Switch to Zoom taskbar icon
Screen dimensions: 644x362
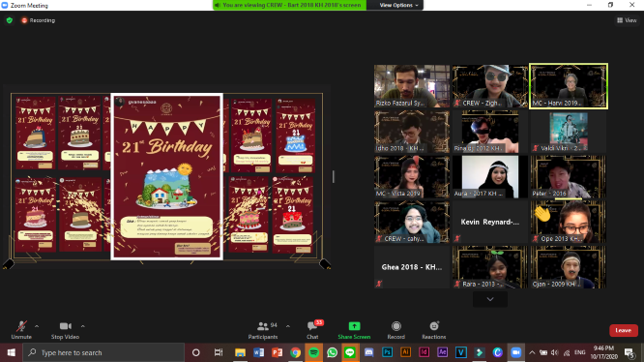(x=515, y=352)
